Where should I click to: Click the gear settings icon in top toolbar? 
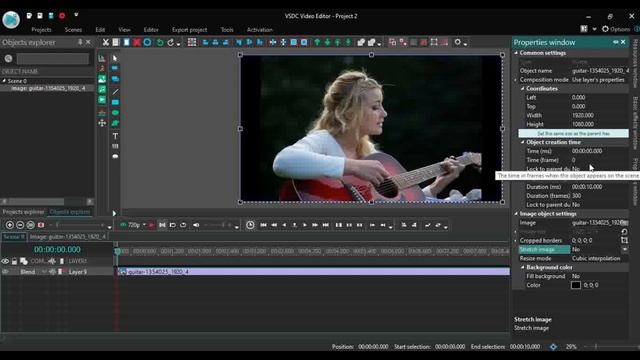[458, 42]
